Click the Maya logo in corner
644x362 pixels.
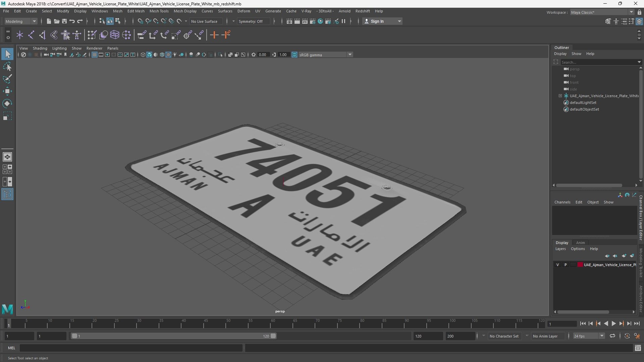(x=7, y=309)
